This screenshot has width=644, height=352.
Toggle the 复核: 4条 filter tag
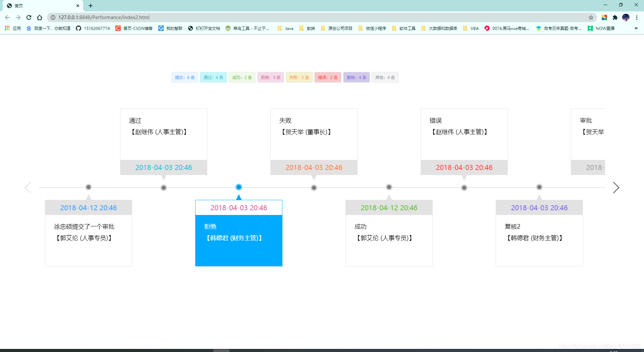click(x=356, y=77)
